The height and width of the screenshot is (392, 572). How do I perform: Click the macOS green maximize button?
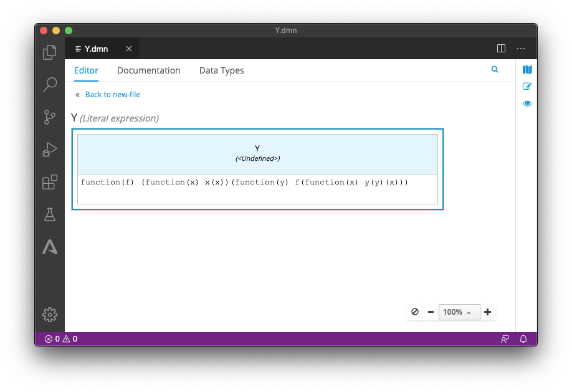click(68, 31)
